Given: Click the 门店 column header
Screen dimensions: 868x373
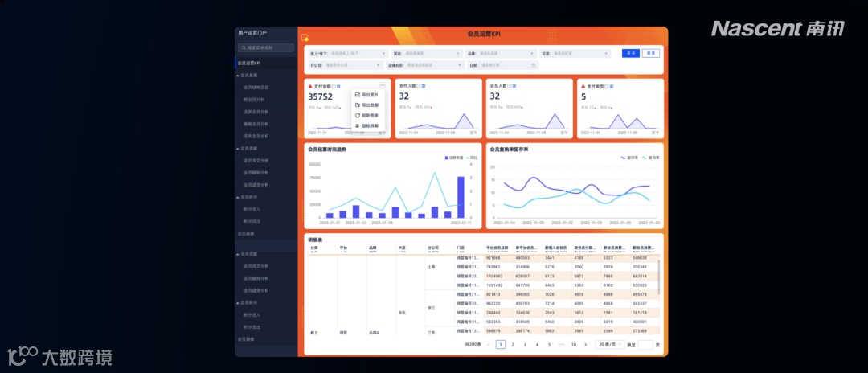Looking at the screenshot, I should (460, 248).
